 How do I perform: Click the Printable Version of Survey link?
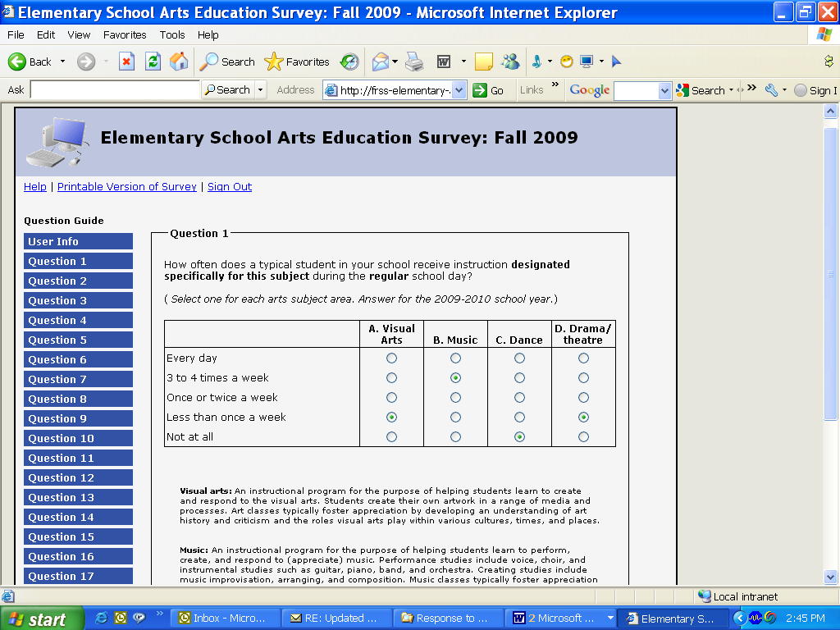click(127, 187)
